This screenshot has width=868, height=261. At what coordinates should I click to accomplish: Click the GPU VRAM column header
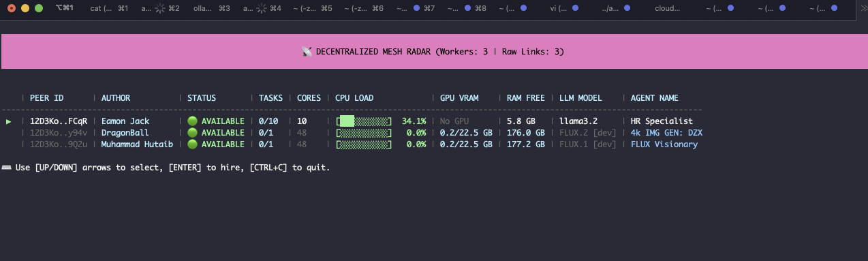pos(459,98)
